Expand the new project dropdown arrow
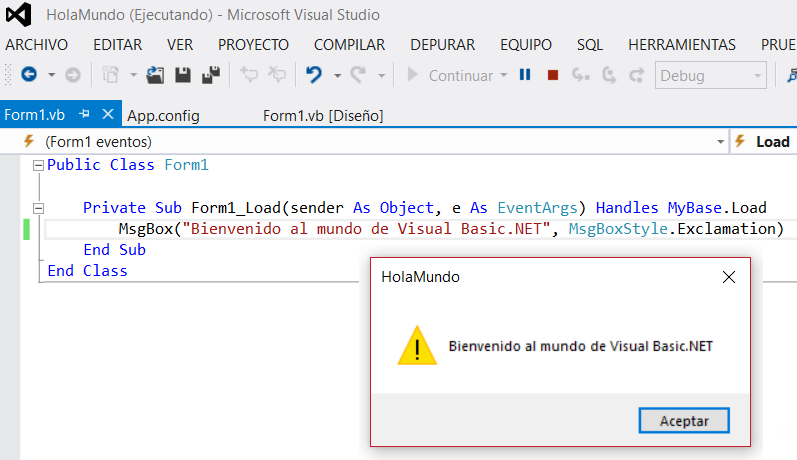This screenshot has width=797, height=460. click(x=133, y=75)
